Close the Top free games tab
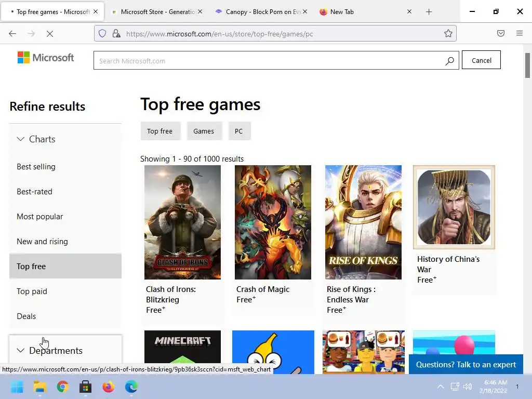This screenshot has width=532, height=399. [x=96, y=11]
